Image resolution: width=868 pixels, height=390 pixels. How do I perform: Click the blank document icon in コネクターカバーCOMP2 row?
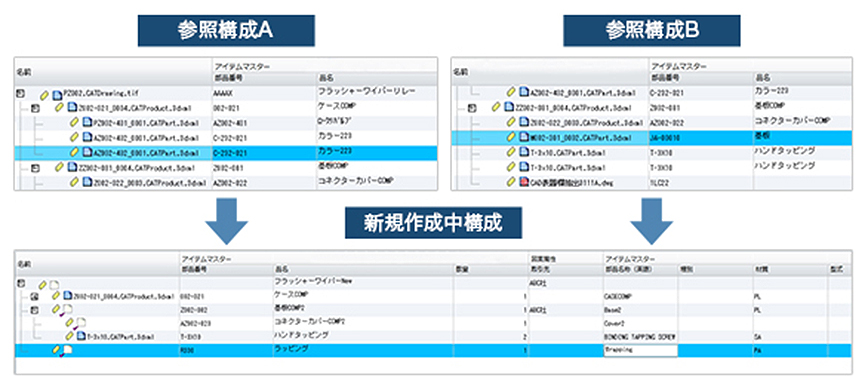(81, 323)
